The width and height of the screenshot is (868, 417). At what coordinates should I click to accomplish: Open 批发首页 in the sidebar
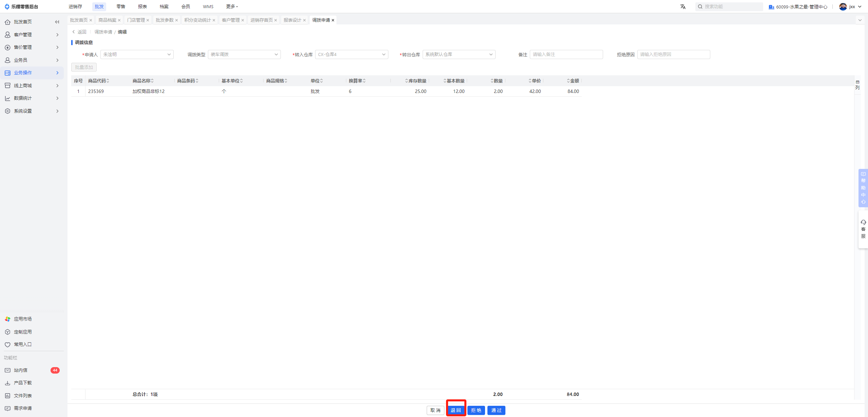pos(23,22)
